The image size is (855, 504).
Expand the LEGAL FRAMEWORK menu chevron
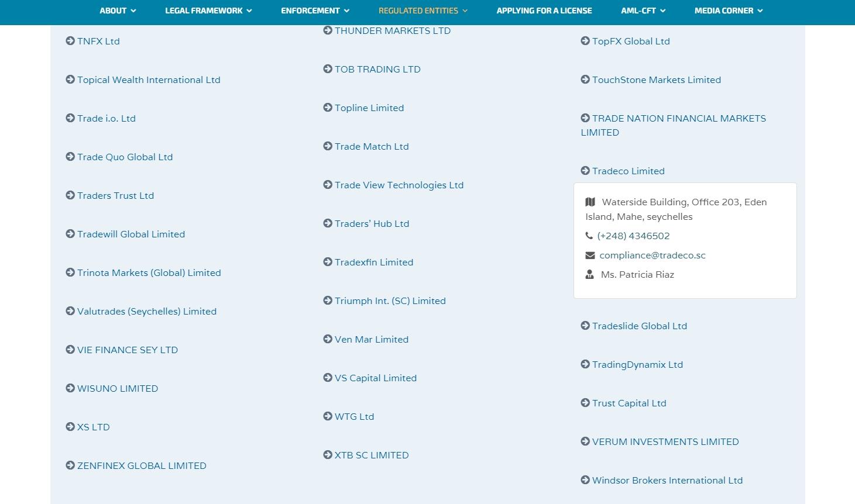249,11
